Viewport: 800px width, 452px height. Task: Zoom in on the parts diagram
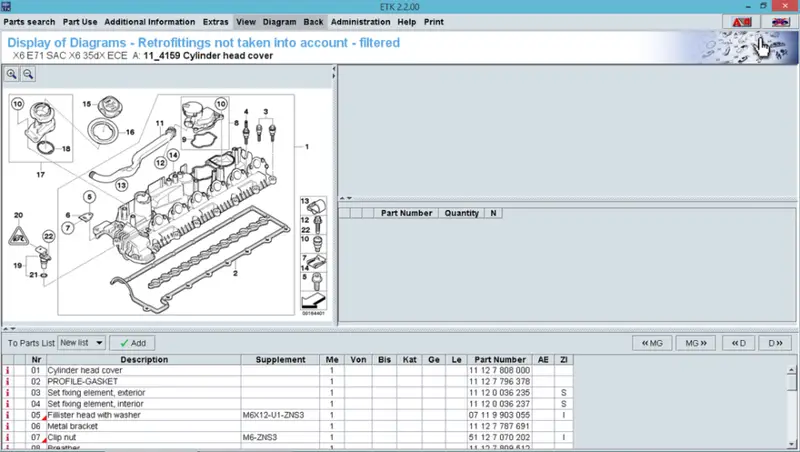(11, 74)
